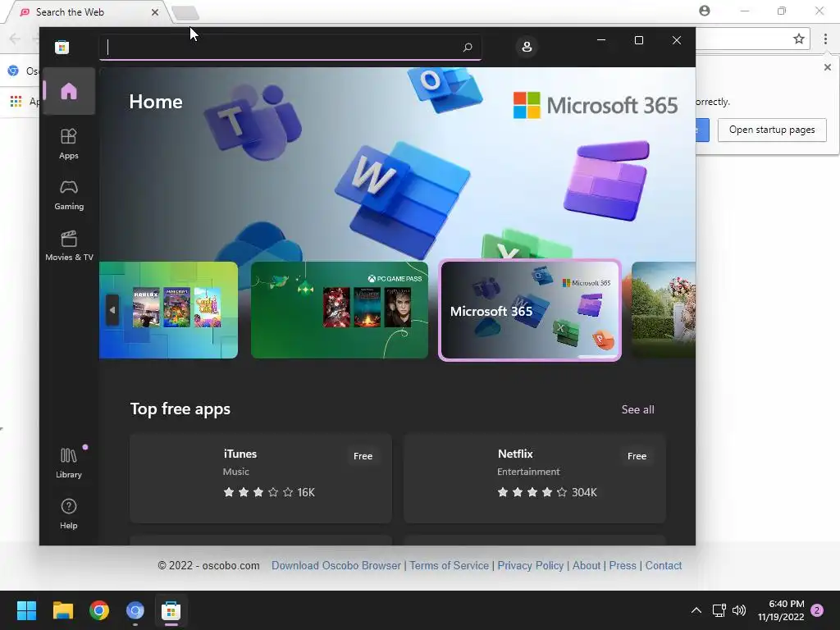Image resolution: width=840 pixels, height=630 pixels.
Task: Maximize the Microsoft Store window
Action: [x=638, y=40]
